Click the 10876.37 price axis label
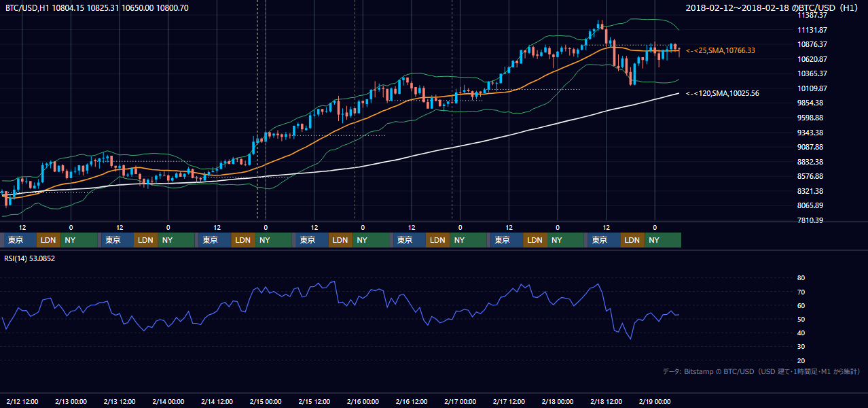The height and width of the screenshot is (408, 868). [812, 44]
